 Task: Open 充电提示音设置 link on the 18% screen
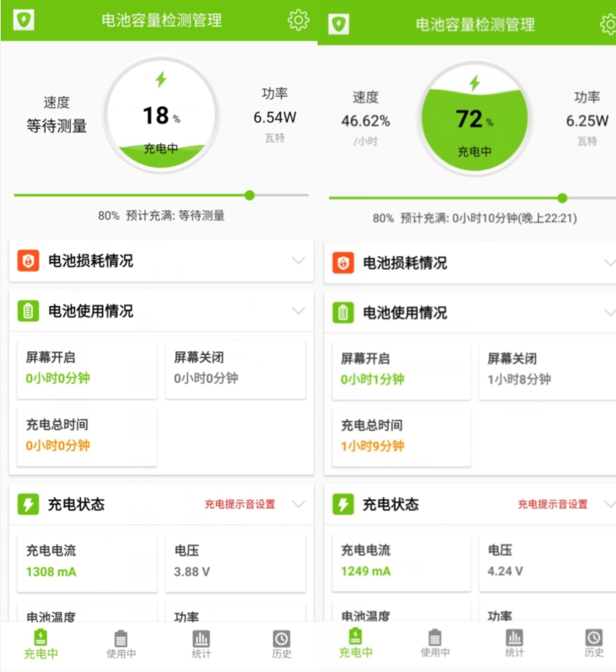(240, 504)
